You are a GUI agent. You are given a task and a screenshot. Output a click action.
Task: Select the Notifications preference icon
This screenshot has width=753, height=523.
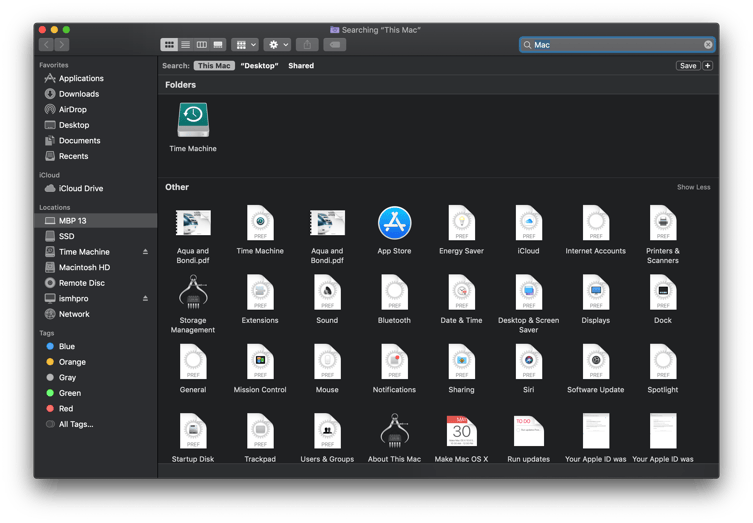[x=394, y=362]
